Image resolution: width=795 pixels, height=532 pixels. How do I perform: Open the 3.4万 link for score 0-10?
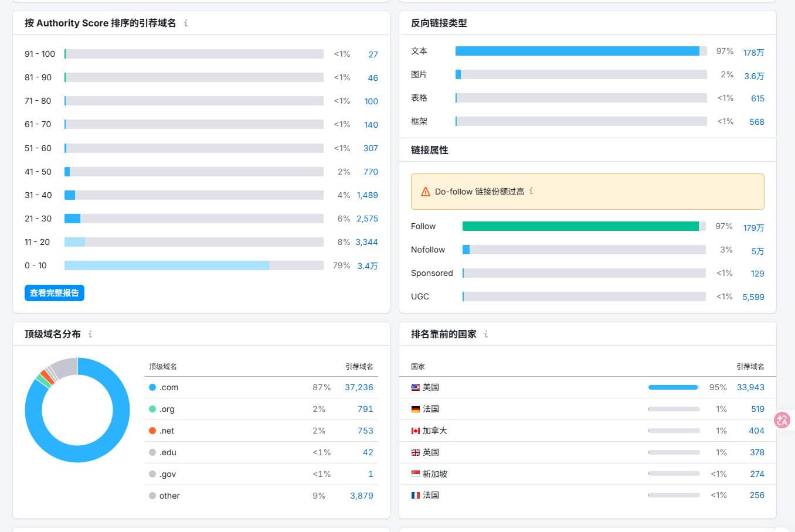click(x=368, y=266)
